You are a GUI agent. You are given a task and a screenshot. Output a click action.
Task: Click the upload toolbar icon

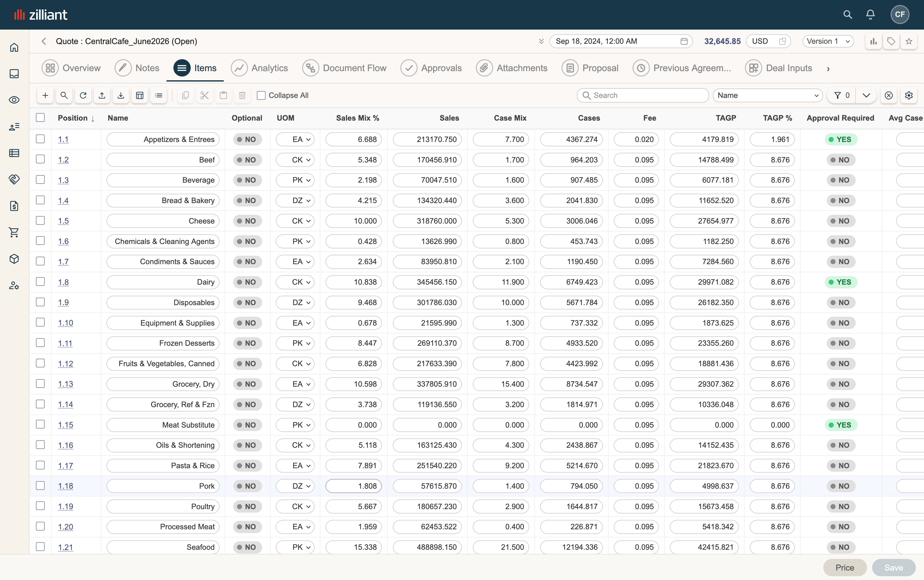pyautogui.click(x=102, y=95)
